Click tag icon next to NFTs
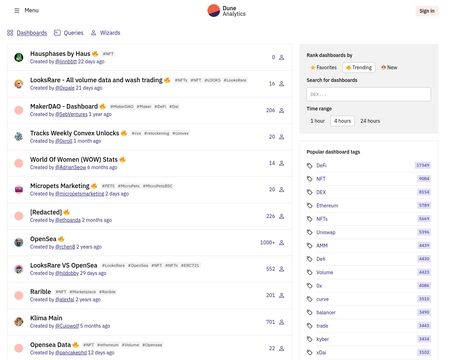This screenshot has height=360, width=450. coord(310,219)
